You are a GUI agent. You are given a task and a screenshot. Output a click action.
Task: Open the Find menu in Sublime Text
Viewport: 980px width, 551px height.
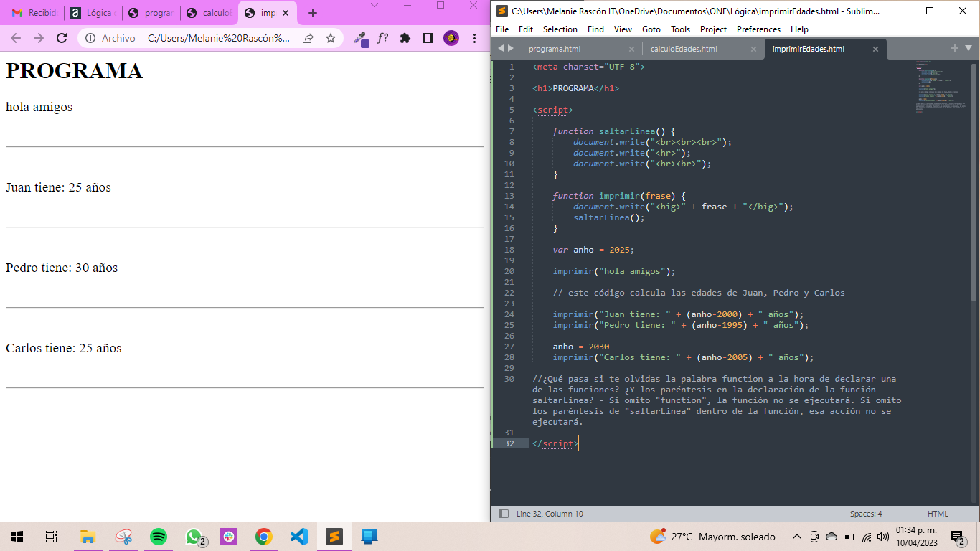pyautogui.click(x=595, y=29)
